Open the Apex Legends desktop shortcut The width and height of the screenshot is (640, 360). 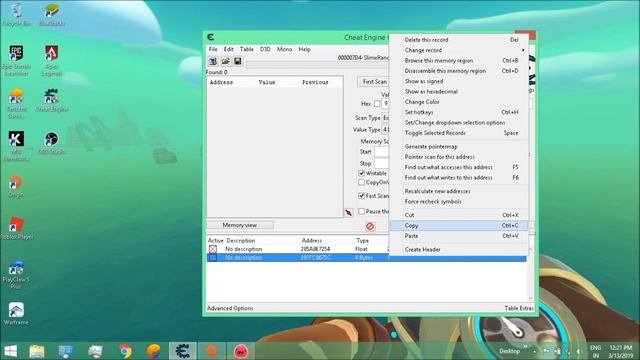click(x=51, y=60)
